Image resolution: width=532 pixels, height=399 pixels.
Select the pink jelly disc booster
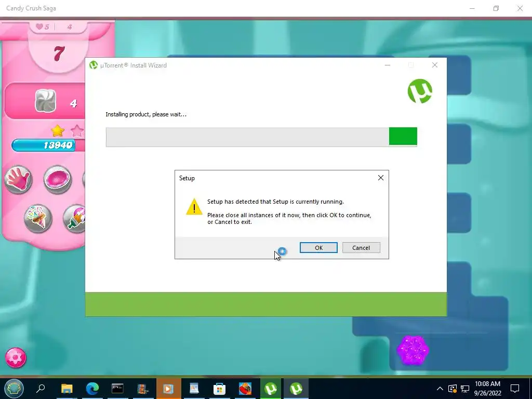pyautogui.click(x=57, y=179)
